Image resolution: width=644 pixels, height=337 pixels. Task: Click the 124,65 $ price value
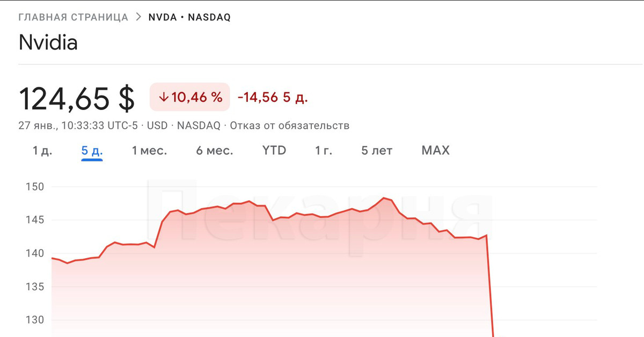(x=76, y=98)
